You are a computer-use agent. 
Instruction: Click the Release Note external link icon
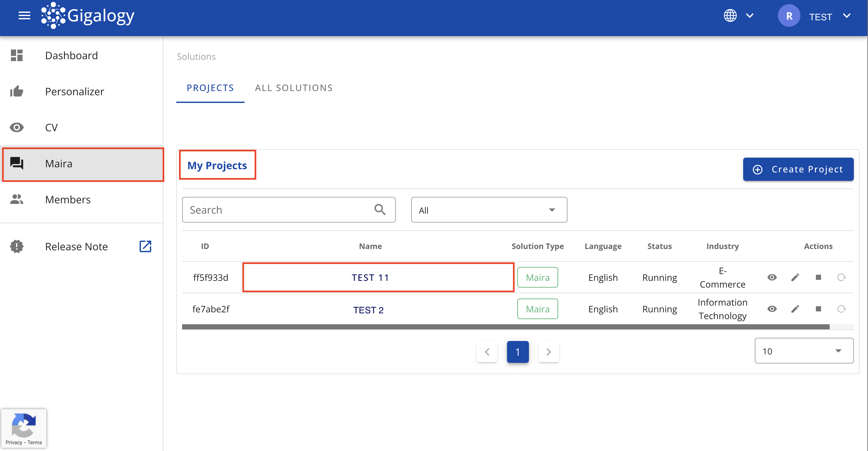[x=145, y=245]
